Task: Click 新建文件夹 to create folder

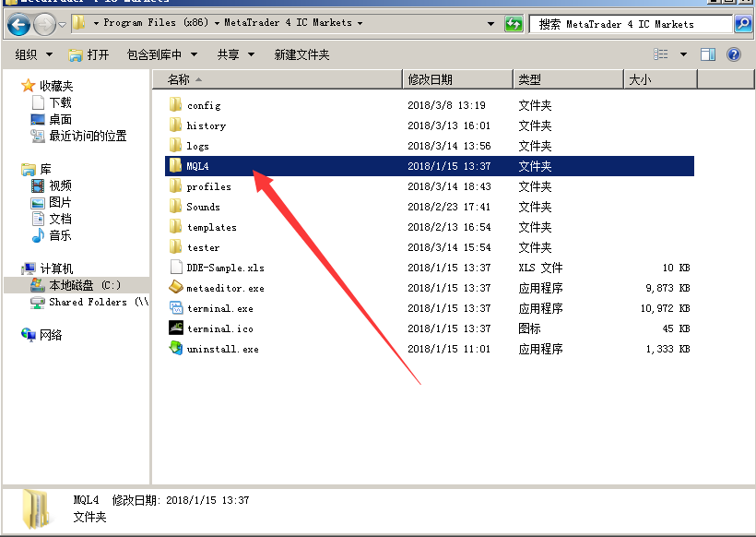Action: point(301,54)
